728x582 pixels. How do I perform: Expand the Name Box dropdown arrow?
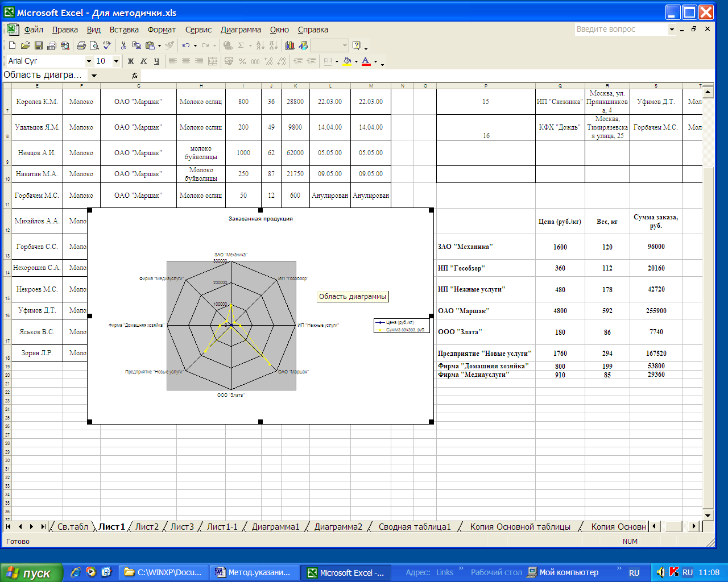pos(94,75)
